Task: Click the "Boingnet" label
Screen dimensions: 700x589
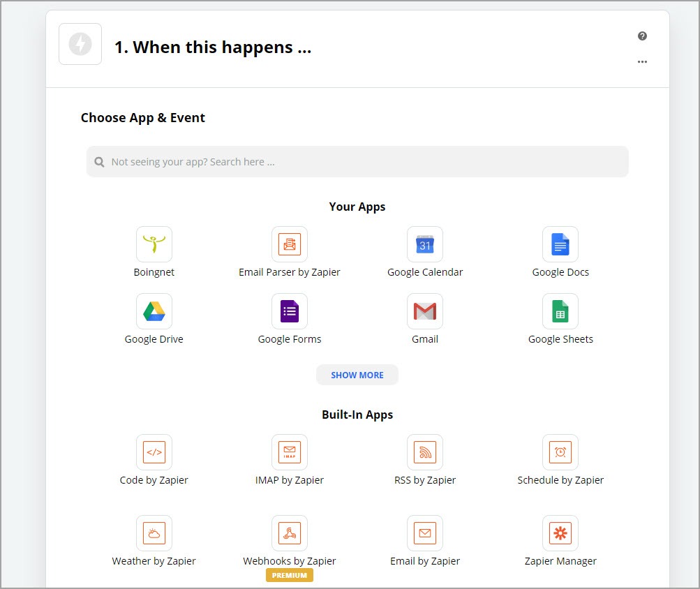Action: (154, 272)
